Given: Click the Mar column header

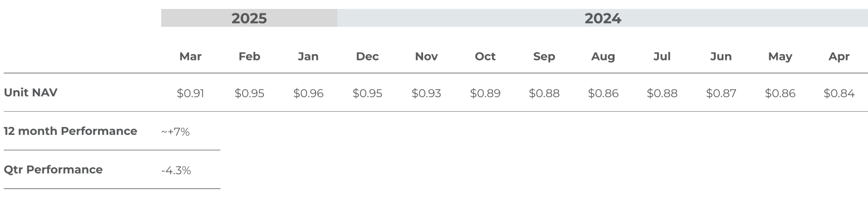Looking at the screenshot, I should [190, 57].
